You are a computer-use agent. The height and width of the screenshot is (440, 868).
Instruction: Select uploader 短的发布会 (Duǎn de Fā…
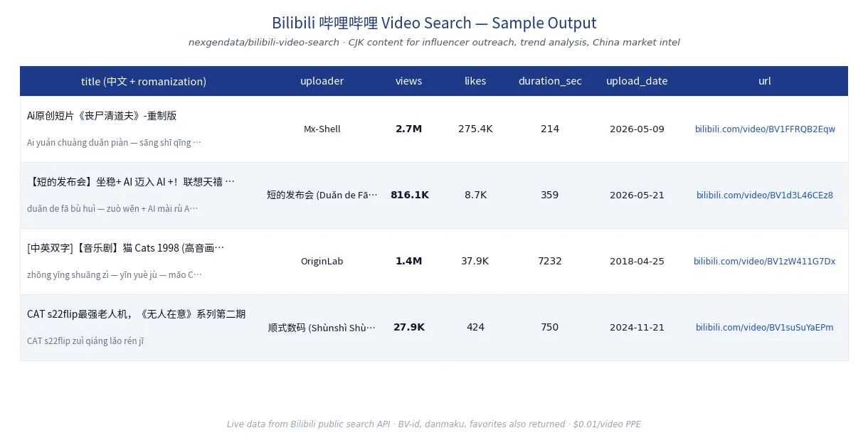[322, 195]
